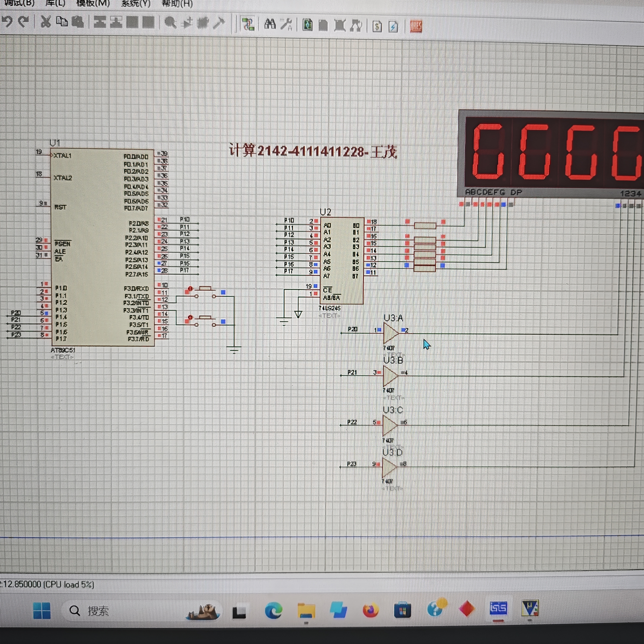644x644 pixels.
Task: Toggle latch on upper push button
Action: coord(190,289)
